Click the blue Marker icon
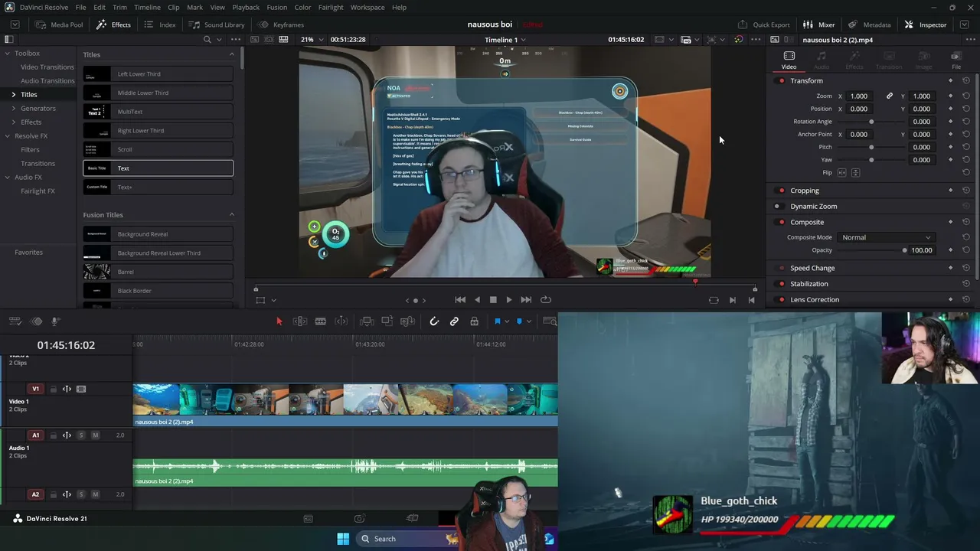The height and width of the screenshot is (551, 980). coord(519,321)
